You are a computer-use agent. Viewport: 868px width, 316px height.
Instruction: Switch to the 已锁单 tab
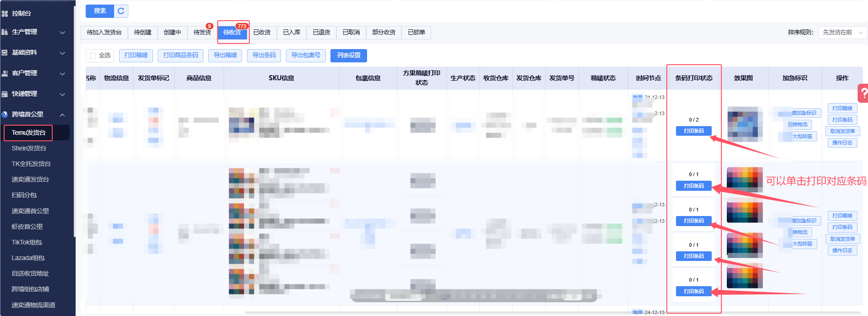(417, 33)
